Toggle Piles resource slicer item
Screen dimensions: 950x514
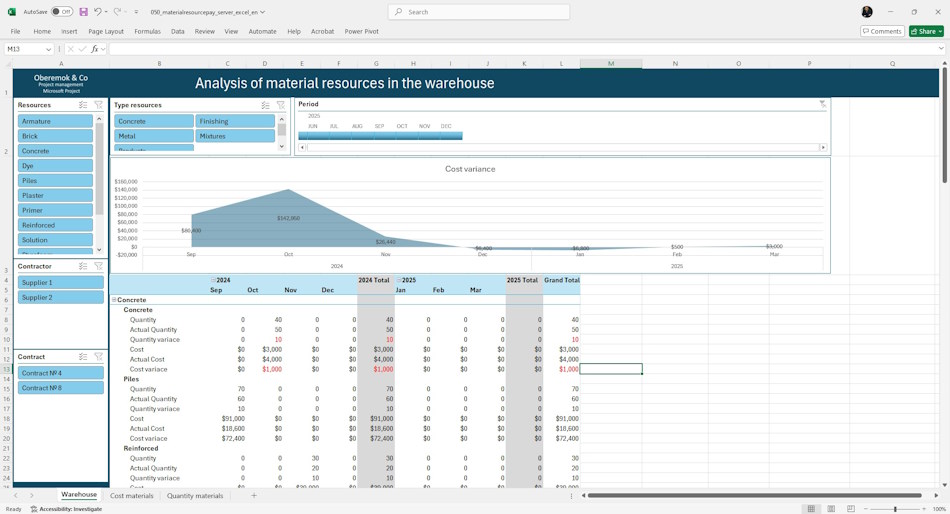(55, 181)
